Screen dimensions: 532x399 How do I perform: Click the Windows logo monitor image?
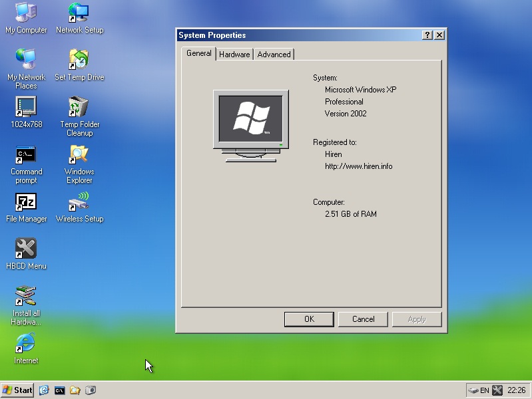251,126
